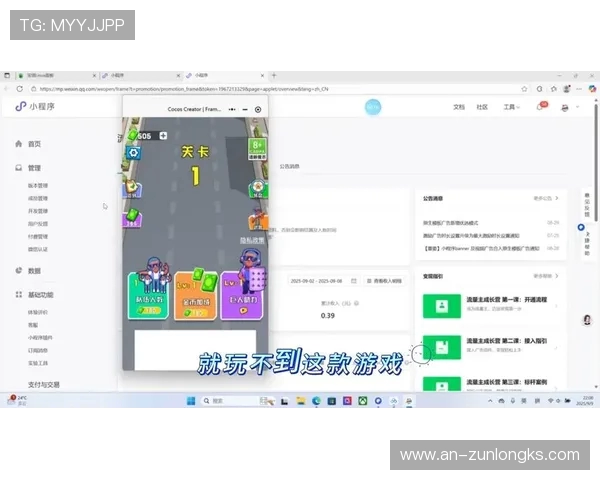Screen dimensions: 600x480
Task: Open browser settings ellipsis menu
Action: (579, 89)
